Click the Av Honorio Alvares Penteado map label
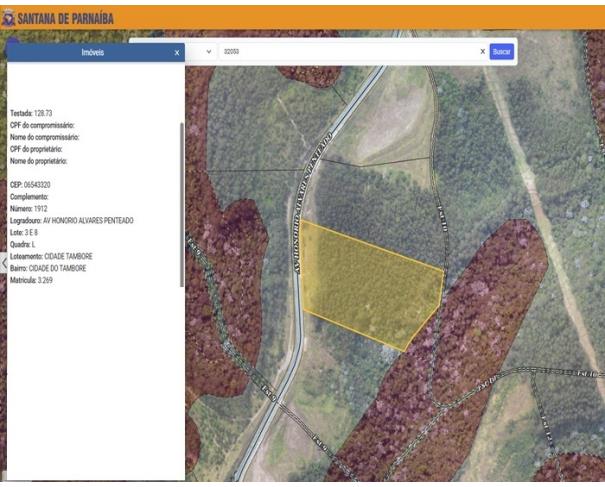This screenshot has width=605, height=487. [312, 203]
